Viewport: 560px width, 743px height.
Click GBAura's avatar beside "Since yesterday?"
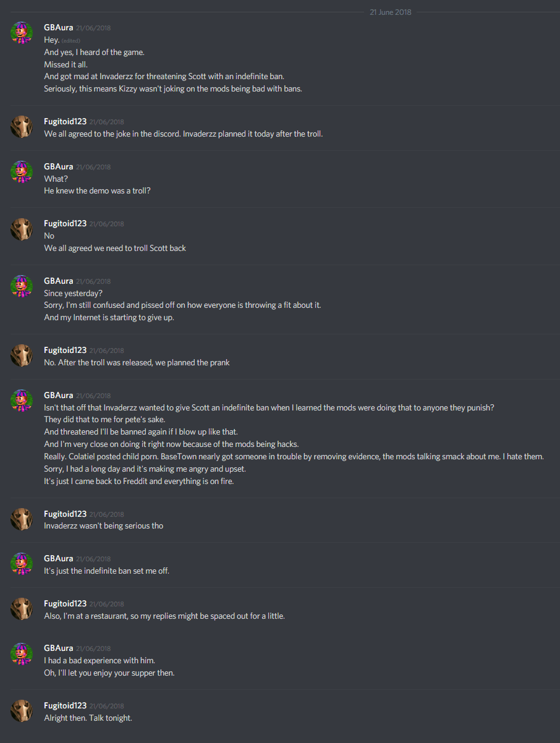pos(22,286)
